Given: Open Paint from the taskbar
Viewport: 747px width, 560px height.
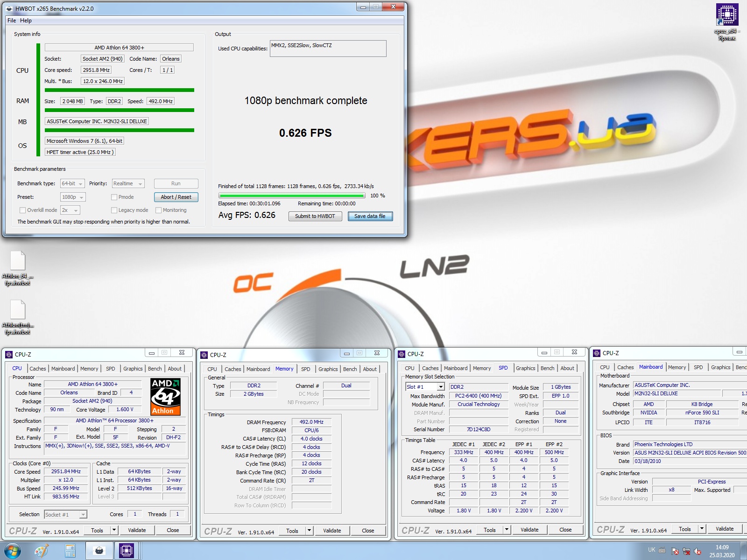Looking at the screenshot, I should click(42, 551).
